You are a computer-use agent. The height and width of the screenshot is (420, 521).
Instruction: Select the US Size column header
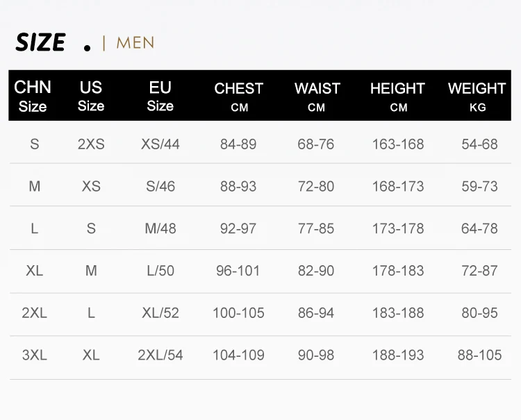click(x=91, y=96)
